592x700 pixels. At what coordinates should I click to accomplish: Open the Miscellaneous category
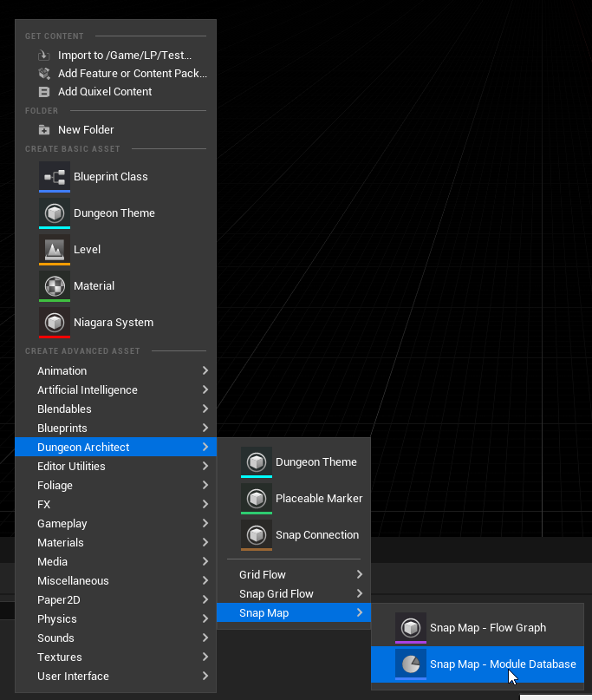click(115, 581)
